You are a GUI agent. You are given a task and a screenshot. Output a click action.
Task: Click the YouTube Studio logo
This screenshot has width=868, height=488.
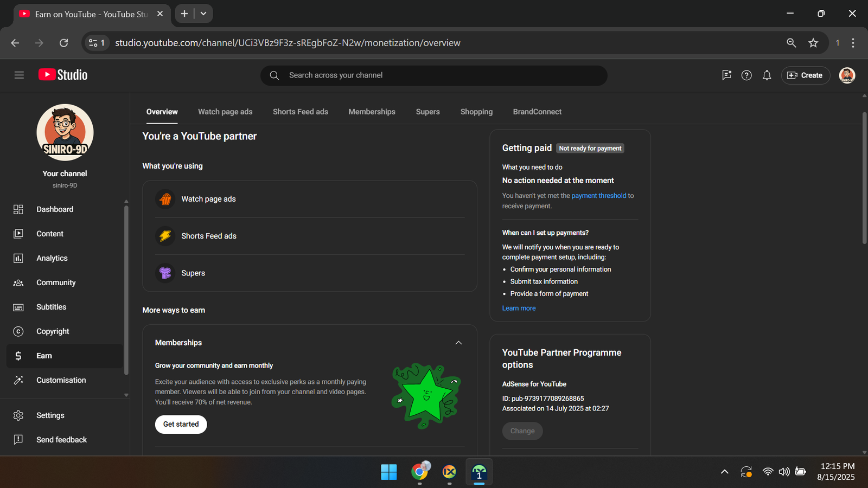(x=63, y=75)
